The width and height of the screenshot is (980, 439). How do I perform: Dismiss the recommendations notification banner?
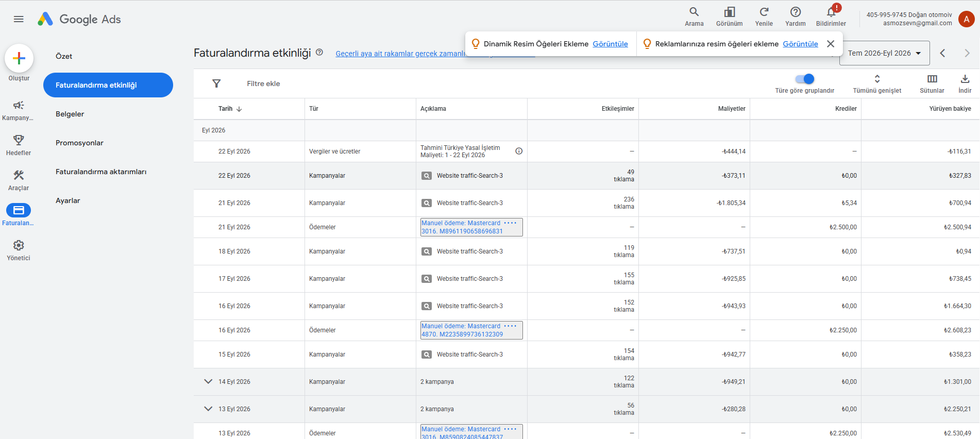click(831, 44)
